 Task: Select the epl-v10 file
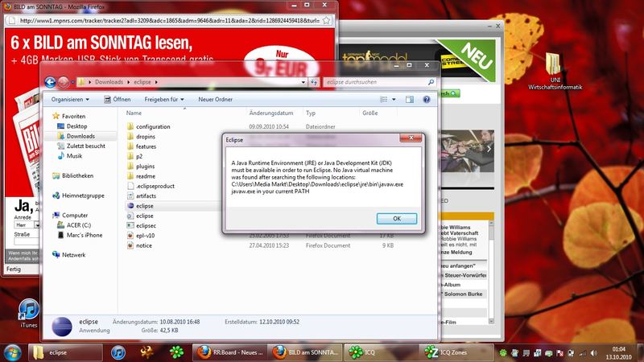click(x=146, y=236)
